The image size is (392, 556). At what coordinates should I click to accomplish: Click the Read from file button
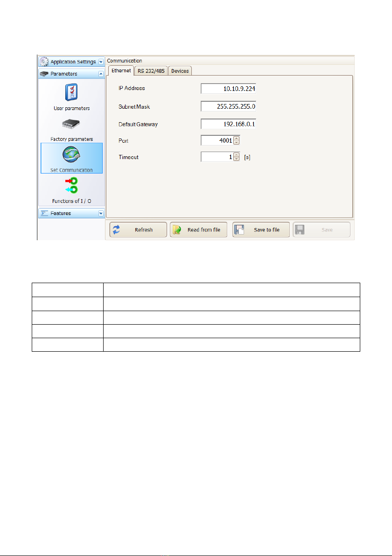pos(198,230)
